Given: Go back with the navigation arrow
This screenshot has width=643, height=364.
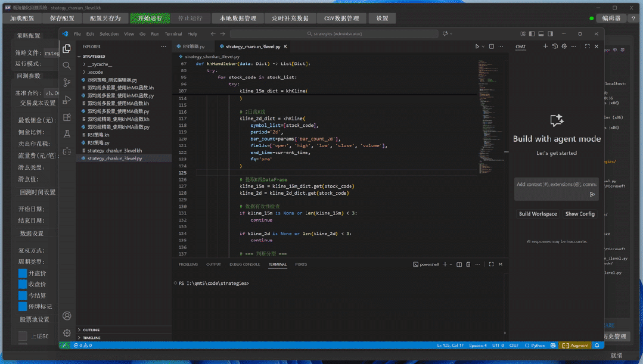Looking at the screenshot, I should (x=213, y=34).
